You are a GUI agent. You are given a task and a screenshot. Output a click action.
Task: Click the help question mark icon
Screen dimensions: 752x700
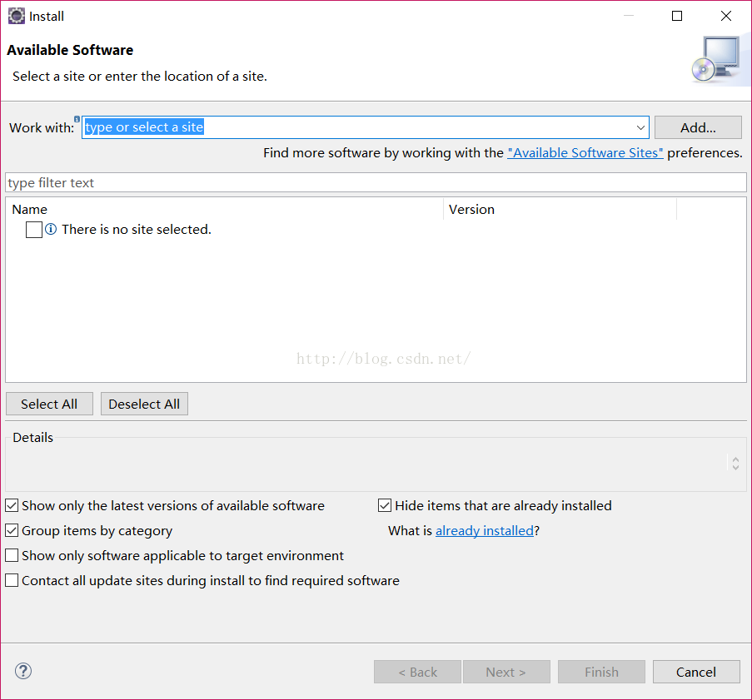pyautogui.click(x=23, y=671)
